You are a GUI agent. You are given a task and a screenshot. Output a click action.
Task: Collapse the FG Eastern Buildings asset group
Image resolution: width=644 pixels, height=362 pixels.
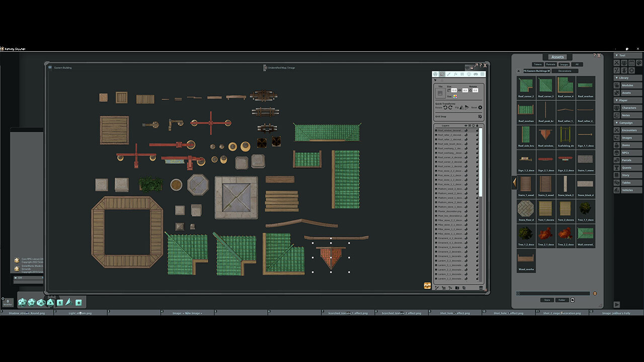click(518, 71)
